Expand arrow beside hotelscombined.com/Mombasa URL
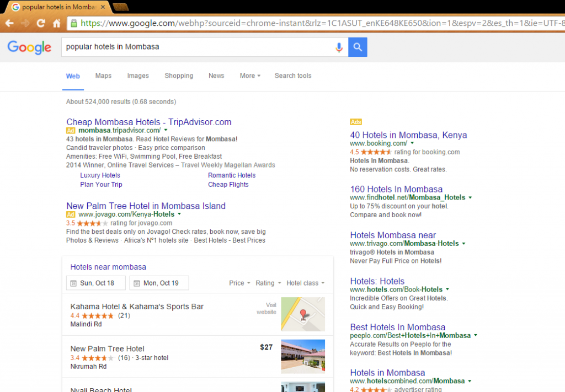 470,381
